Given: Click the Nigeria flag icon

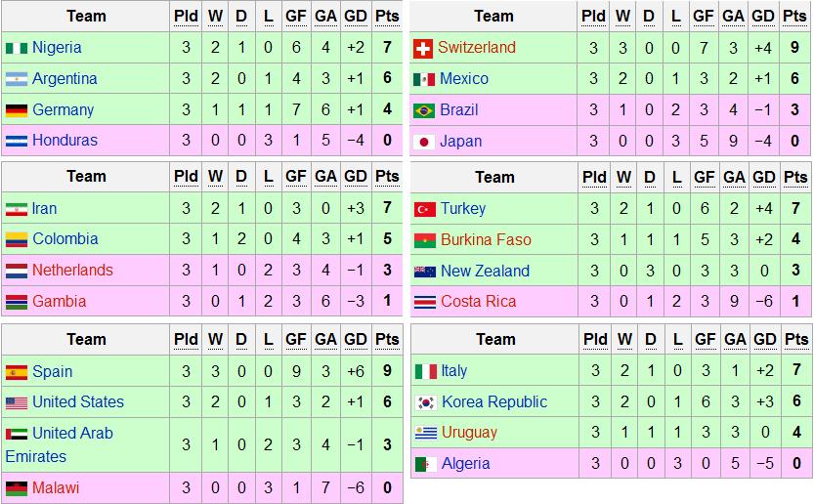Looking at the screenshot, I should click(x=16, y=48).
